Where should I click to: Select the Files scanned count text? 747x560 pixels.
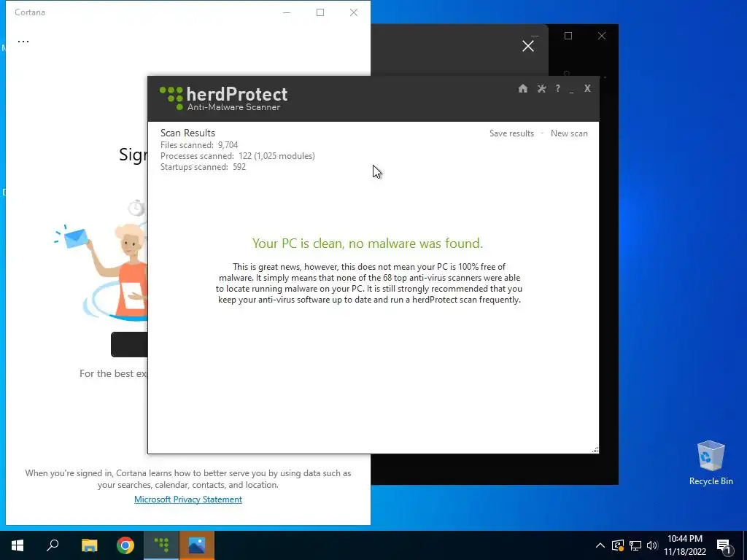point(199,145)
